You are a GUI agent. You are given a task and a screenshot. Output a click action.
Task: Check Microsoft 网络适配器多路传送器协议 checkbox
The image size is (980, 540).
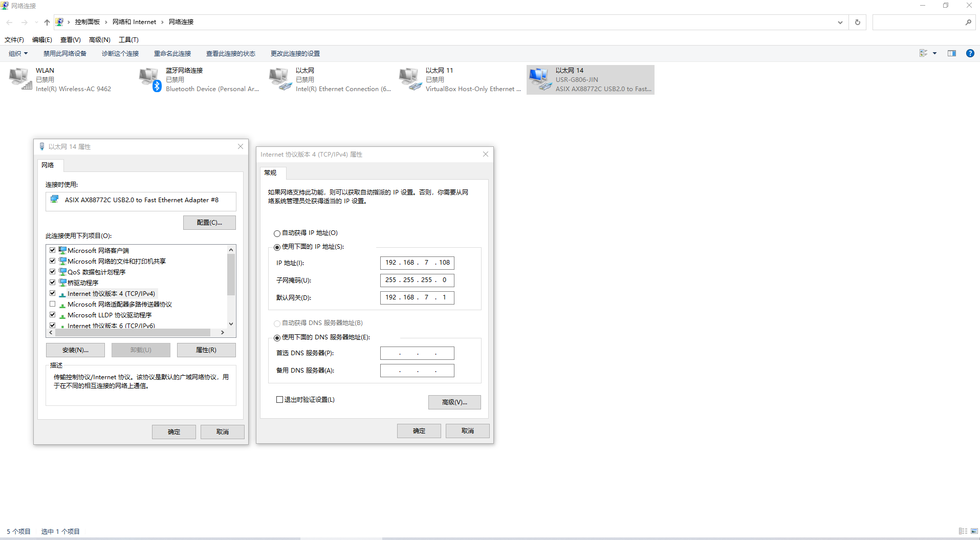[x=53, y=304]
